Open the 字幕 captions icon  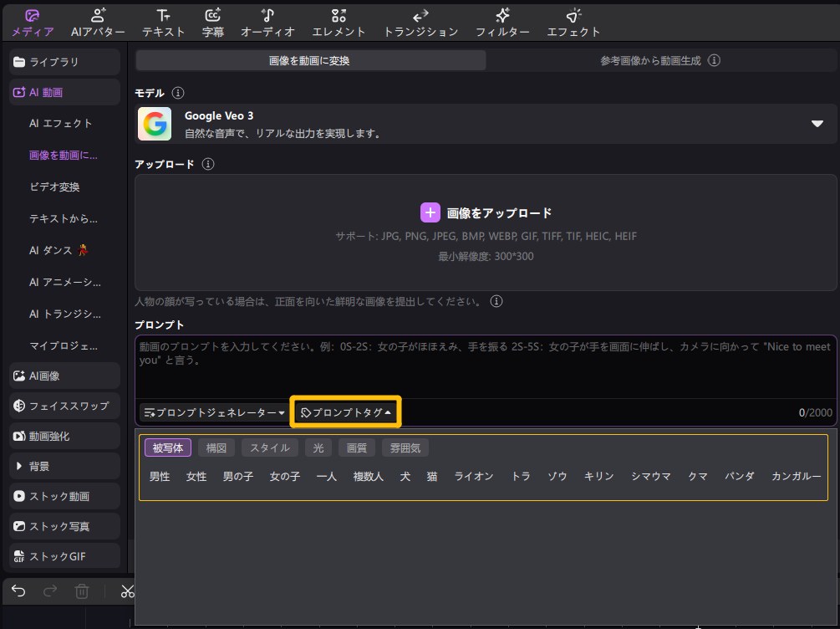[213, 15]
